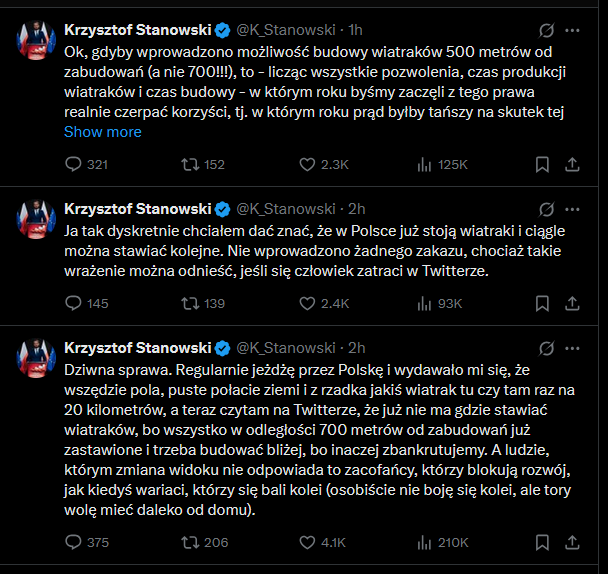
Task: View analytics of the 125K views tweet
Action: (423, 164)
